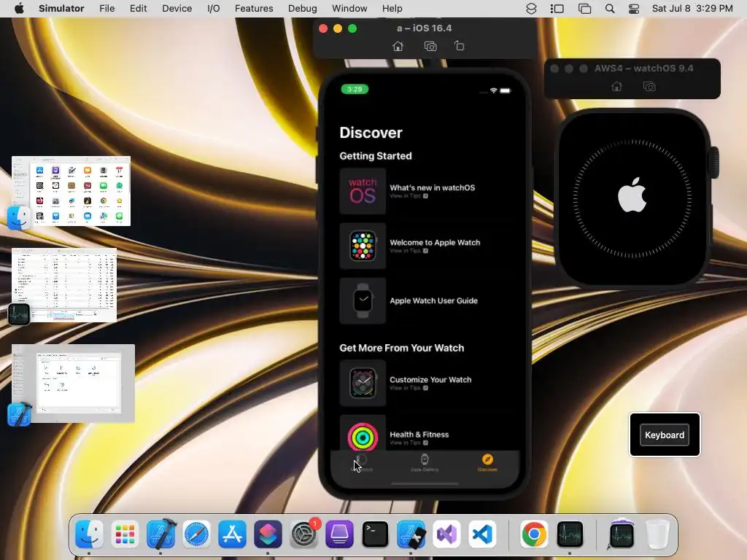This screenshot has height=560, width=747.
Task: Open the Edit menu
Action: click(x=138, y=9)
